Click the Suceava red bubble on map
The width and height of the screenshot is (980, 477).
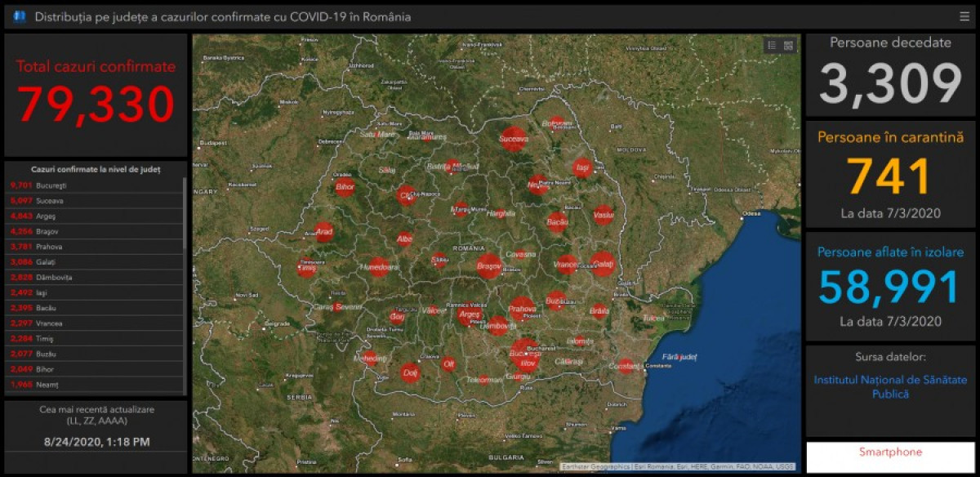point(514,139)
